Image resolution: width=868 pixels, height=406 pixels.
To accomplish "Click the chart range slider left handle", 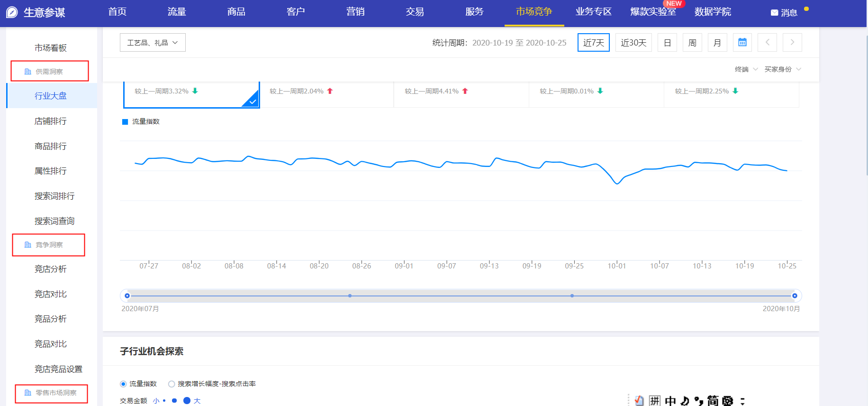I will tap(127, 295).
